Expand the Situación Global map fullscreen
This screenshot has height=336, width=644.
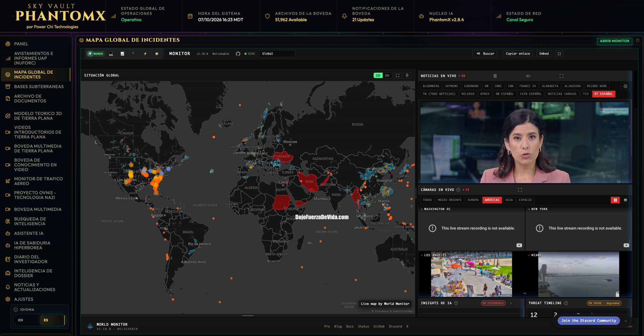(398, 75)
